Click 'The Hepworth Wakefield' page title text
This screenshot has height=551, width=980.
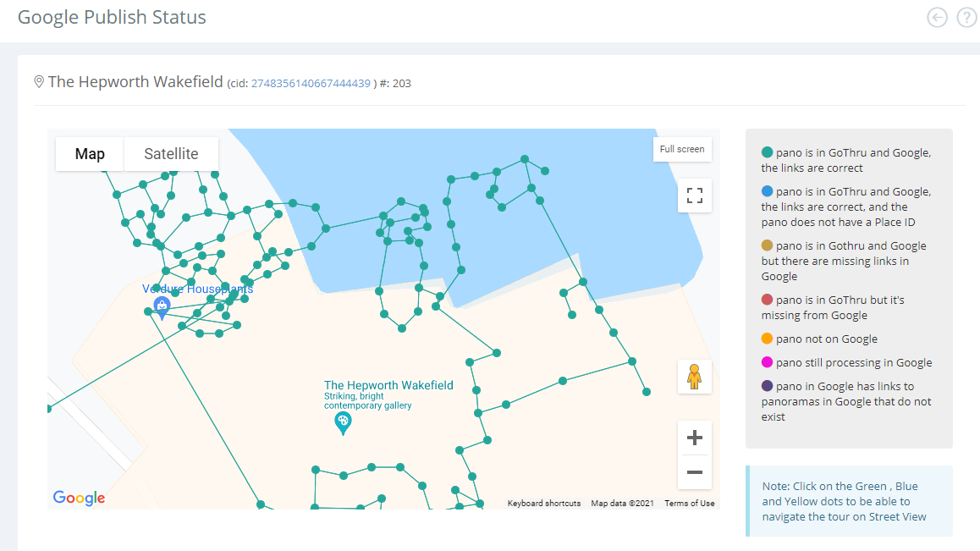coord(135,82)
